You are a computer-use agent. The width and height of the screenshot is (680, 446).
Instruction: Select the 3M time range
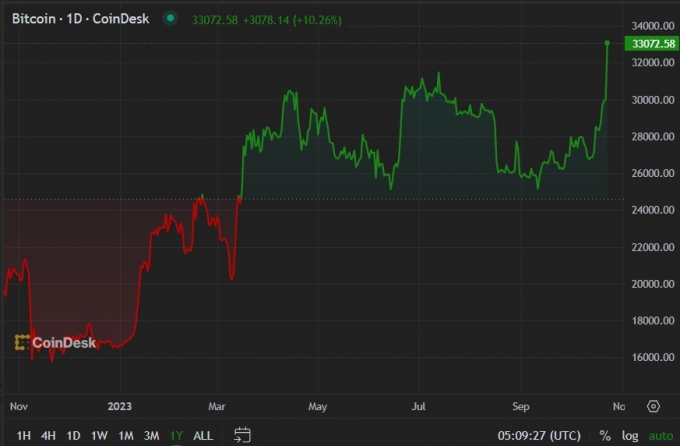click(x=151, y=436)
